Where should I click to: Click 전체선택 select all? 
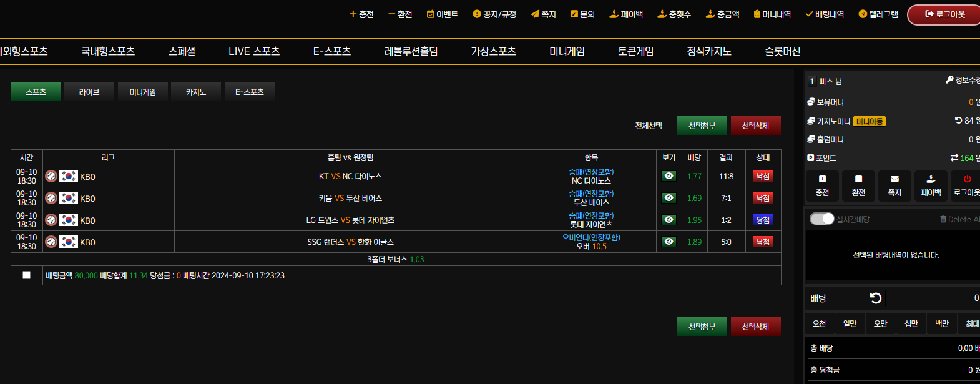[x=649, y=126]
